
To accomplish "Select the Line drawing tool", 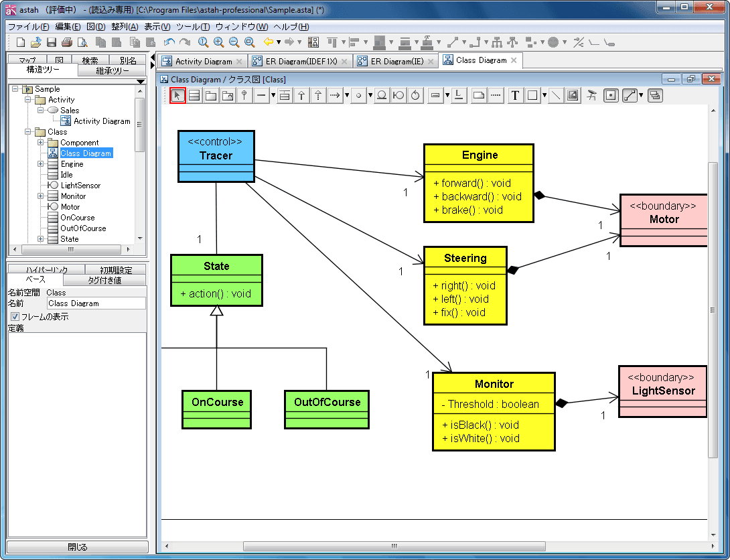I will click(555, 95).
